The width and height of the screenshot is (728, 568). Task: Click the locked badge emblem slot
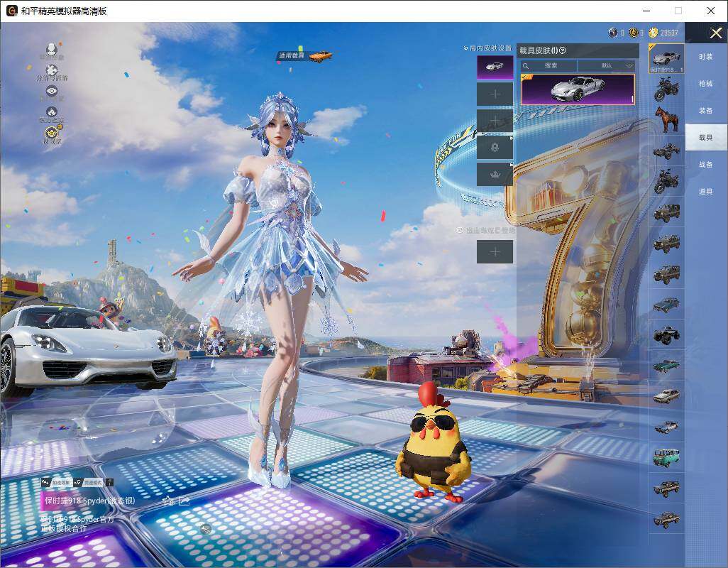(495, 148)
